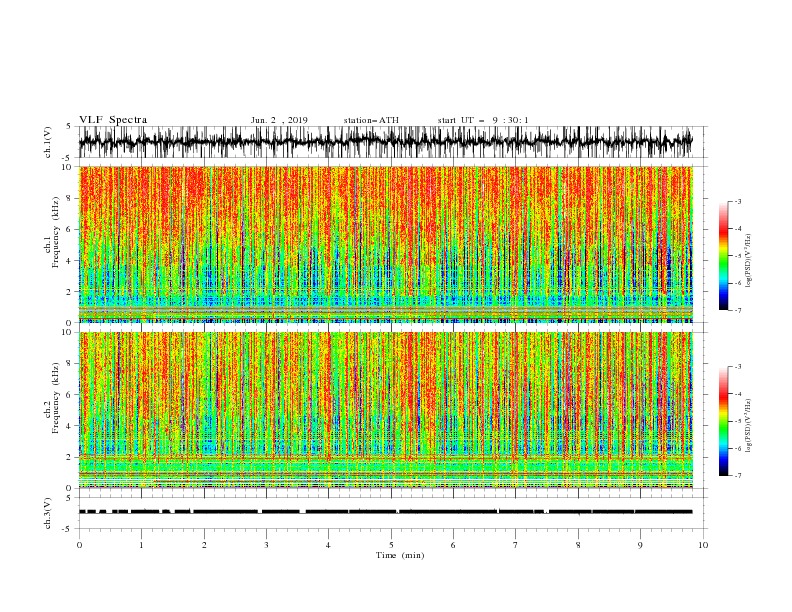
Task: Click time axis tick label "9"
Action: coord(640,545)
